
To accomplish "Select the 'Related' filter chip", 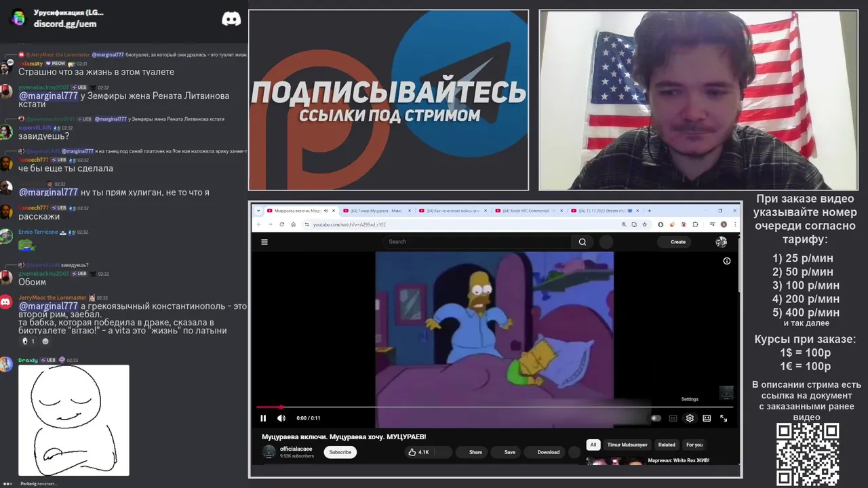I will click(x=667, y=445).
